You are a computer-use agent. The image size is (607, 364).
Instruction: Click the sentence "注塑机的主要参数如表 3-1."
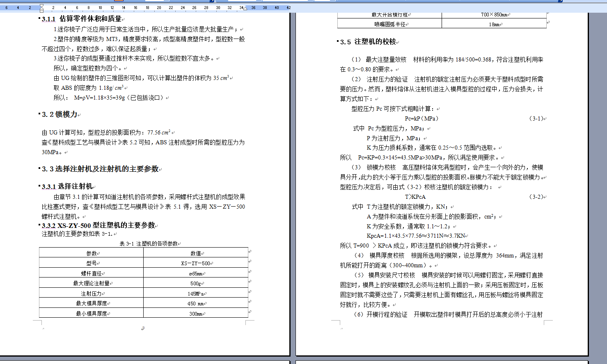tap(77, 234)
